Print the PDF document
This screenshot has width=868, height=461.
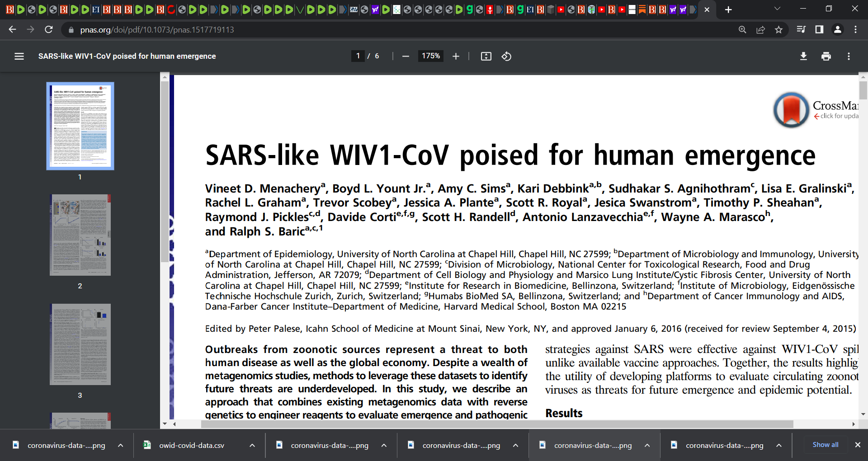(x=826, y=56)
